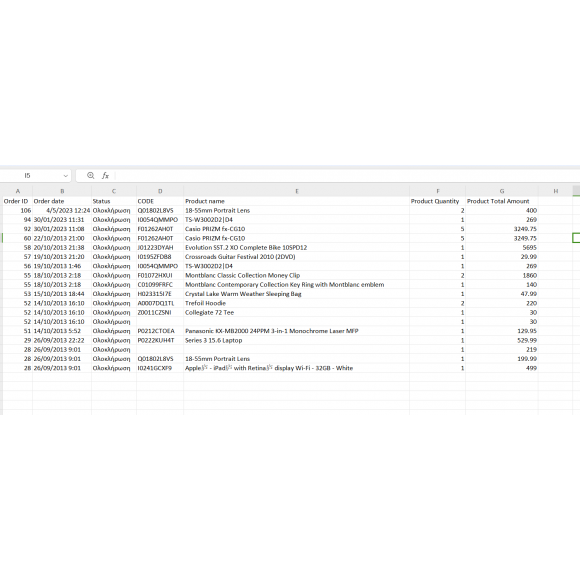Click the 'Product Total Amount' header cell

pos(502,201)
